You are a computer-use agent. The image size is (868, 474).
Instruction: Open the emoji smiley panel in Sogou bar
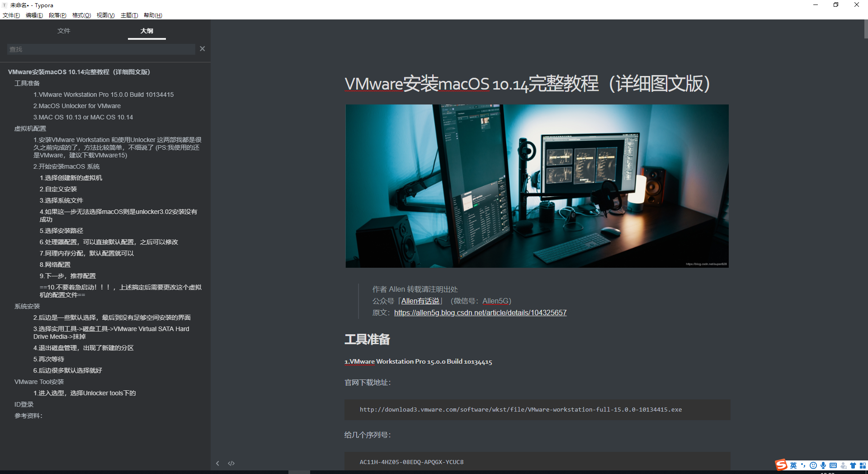(813, 465)
